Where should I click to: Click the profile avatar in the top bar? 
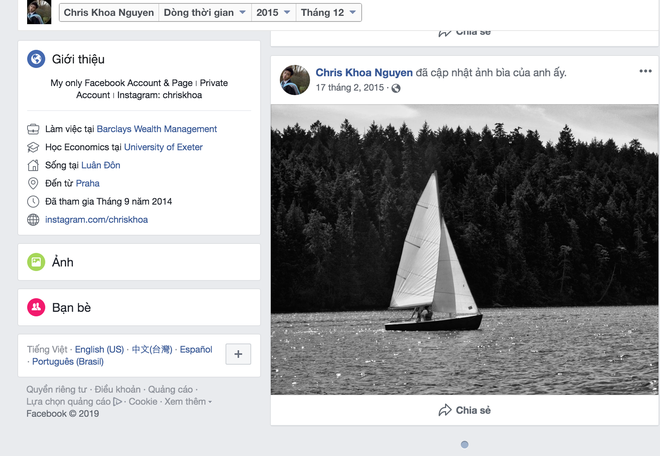point(38,13)
